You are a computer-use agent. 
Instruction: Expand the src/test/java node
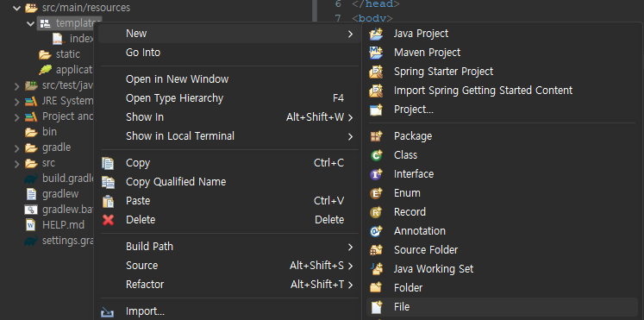pos(17,86)
